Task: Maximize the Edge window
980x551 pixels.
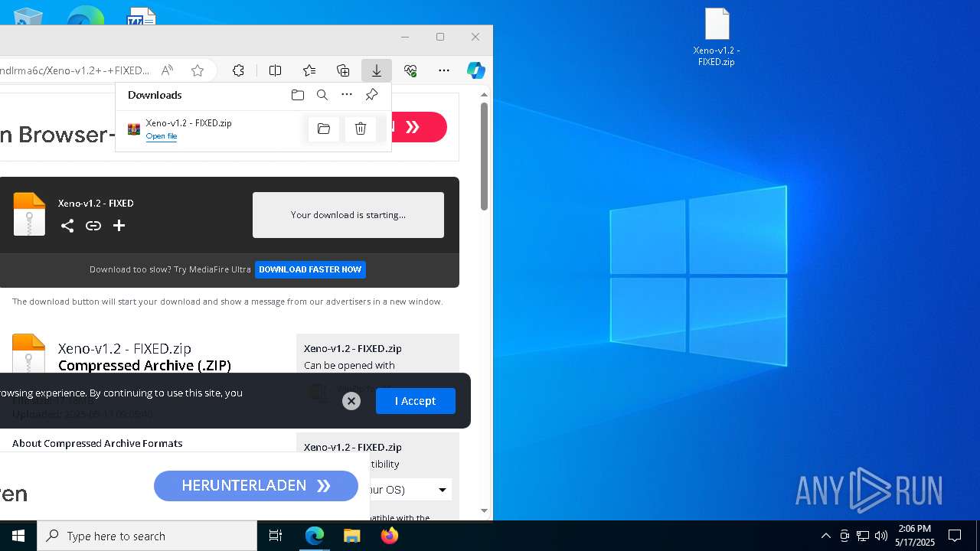Action: point(440,37)
